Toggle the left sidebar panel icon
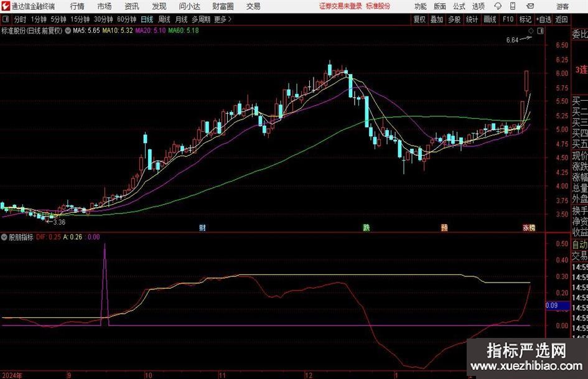The height and width of the screenshot is (379, 588). tap(6, 19)
